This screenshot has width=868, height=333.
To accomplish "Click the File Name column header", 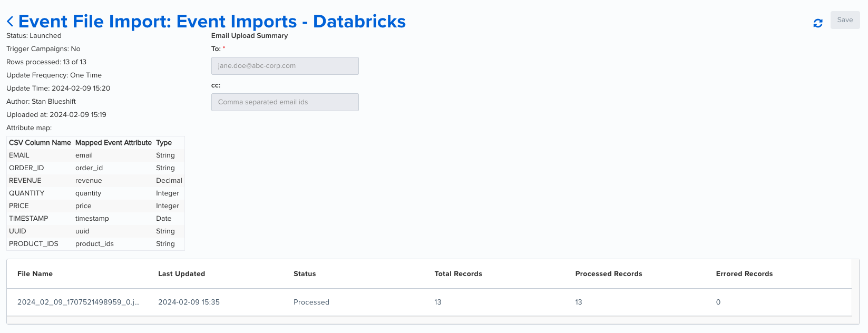I will click(x=35, y=274).
